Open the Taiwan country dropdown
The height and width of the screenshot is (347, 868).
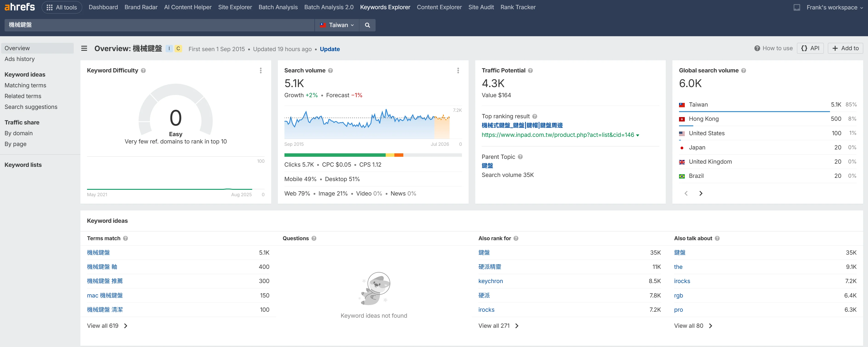pos(337,25)
